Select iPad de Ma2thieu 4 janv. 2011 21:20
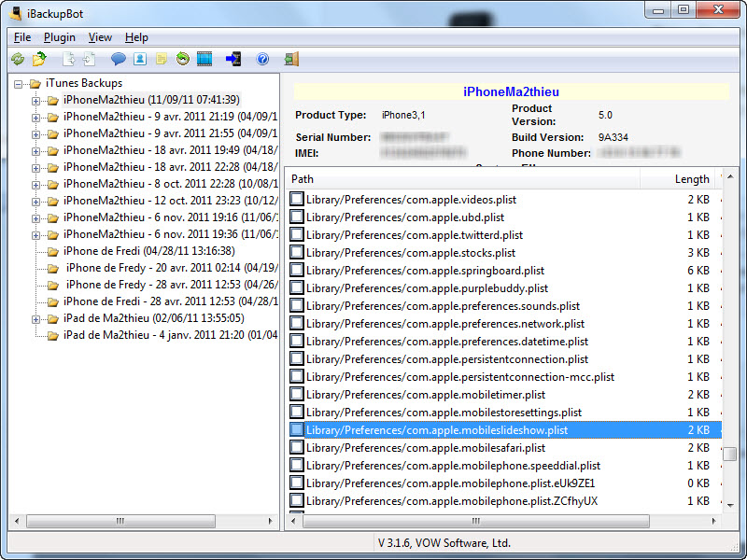Image resolution: width=747 pixels, height=560 pixels. click(171, 335)
